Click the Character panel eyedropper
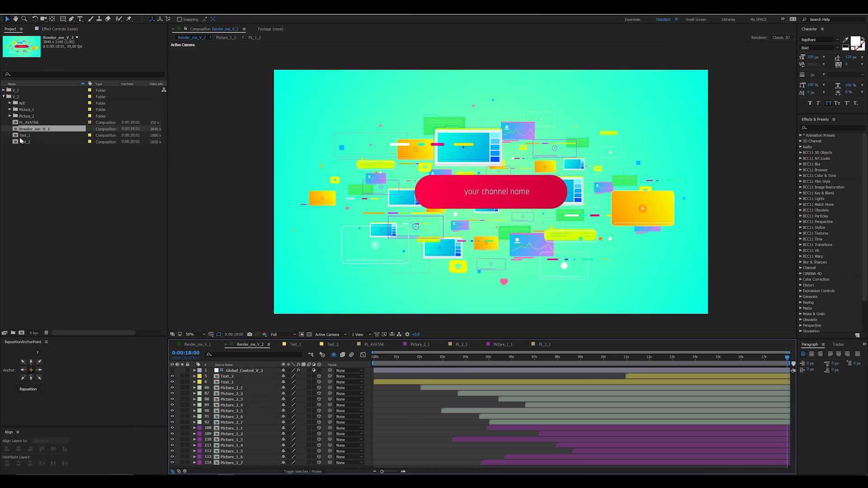Image resolution: width=868 pixels, height=488 pixels. tap(845, 40)
